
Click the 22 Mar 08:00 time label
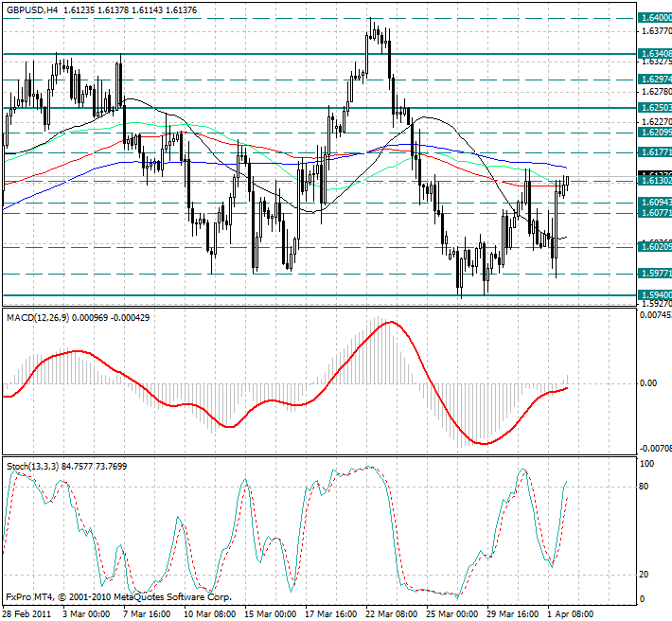pos(392,614)
